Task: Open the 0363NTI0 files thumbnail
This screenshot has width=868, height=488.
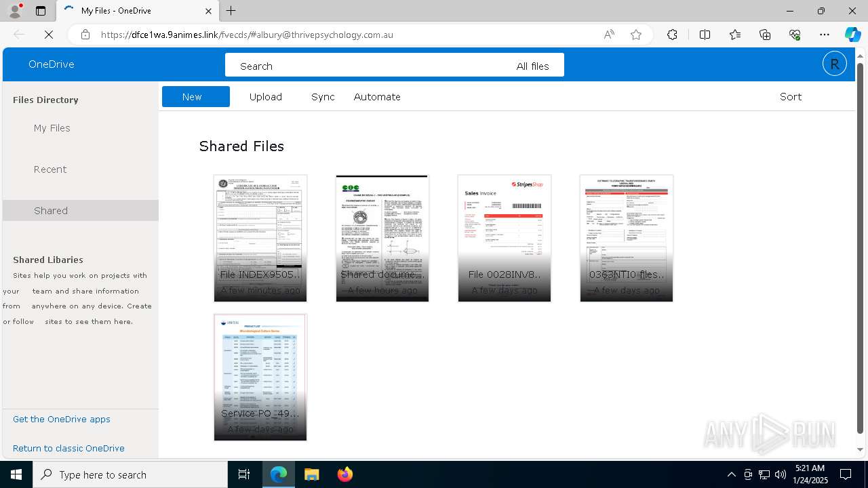Action: 627,238
